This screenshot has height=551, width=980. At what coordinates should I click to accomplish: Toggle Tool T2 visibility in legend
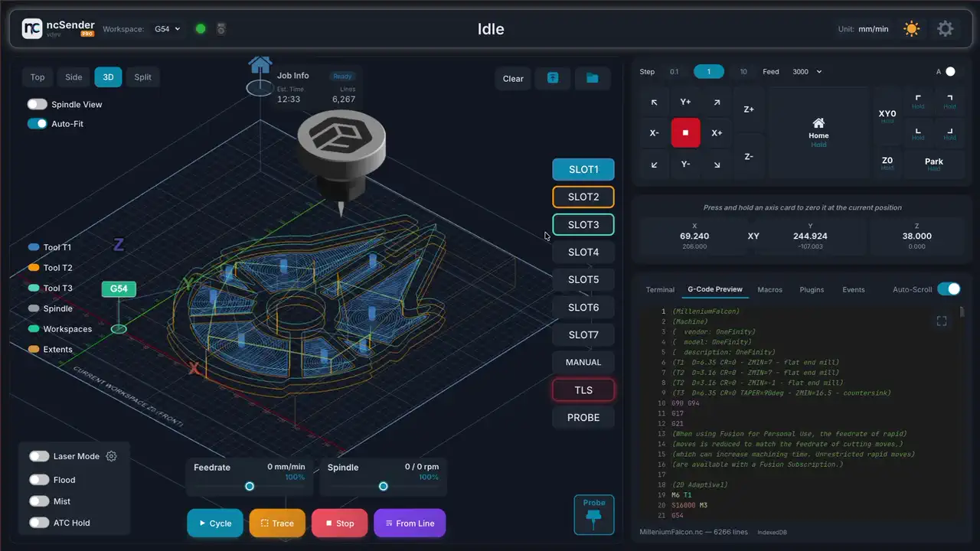pyautogui.click(x=50, y=268)
